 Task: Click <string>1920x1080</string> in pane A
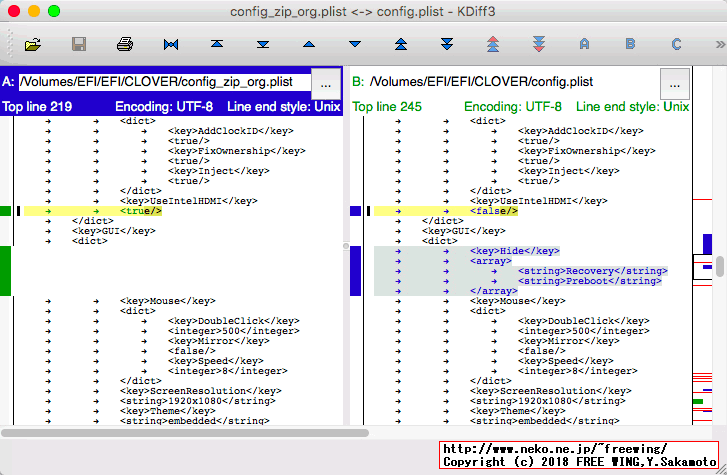coord(198,401)
